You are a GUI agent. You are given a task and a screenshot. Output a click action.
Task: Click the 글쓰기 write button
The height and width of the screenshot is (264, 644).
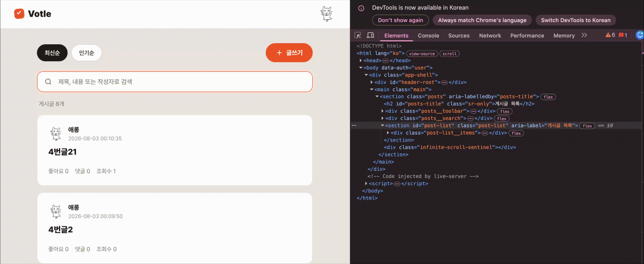[x=289, y=53]
